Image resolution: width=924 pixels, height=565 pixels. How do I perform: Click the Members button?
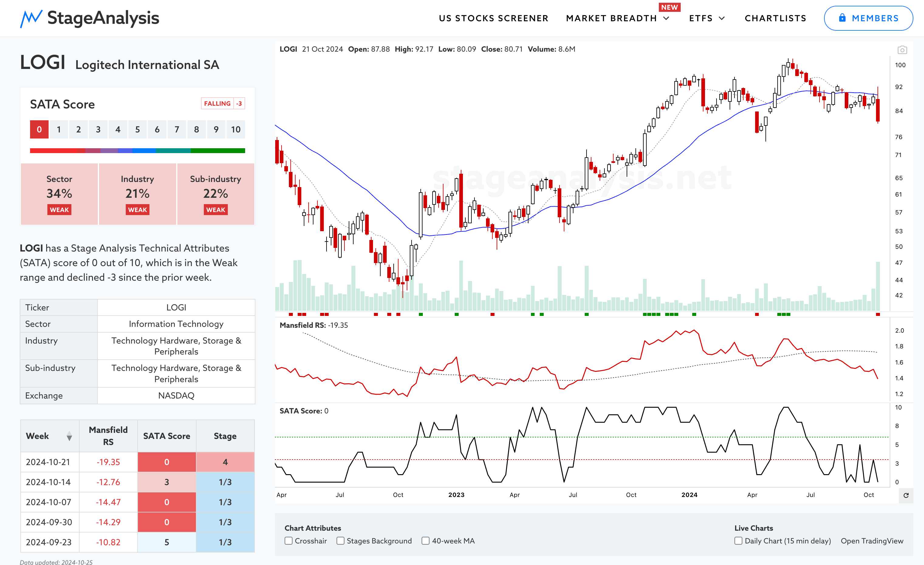coord(868,18)
